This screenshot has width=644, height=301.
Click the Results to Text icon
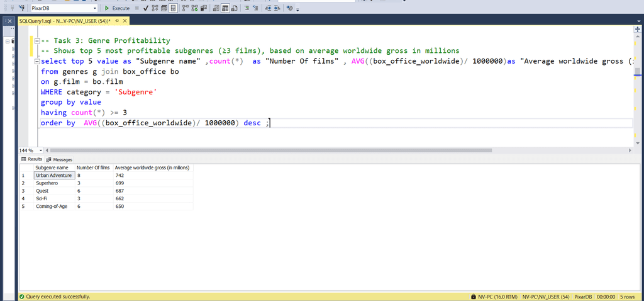[216, 8]
